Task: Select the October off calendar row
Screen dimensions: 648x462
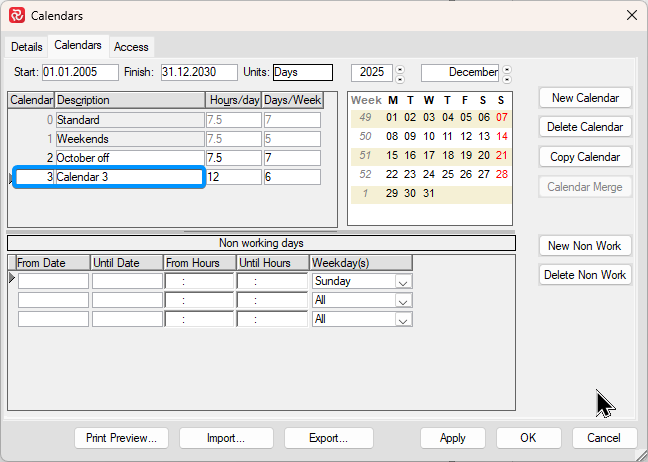Action: tap(129, 158)
